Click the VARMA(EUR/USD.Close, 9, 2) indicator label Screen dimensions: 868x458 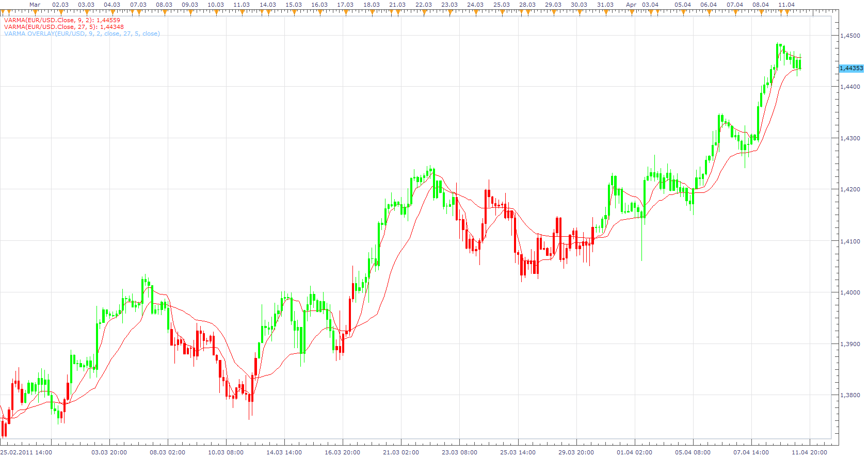pos(62,20)
